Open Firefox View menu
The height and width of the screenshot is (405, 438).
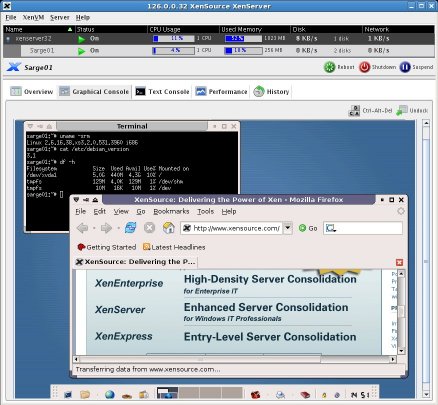121,211
